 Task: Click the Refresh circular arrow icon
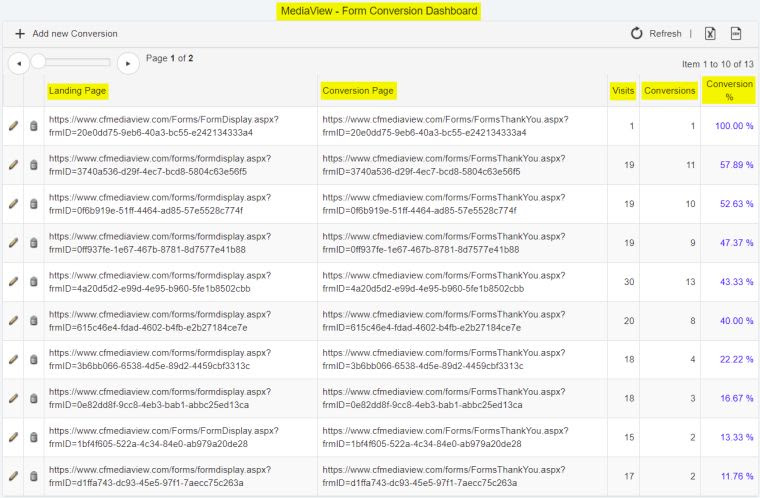[636, 33]
